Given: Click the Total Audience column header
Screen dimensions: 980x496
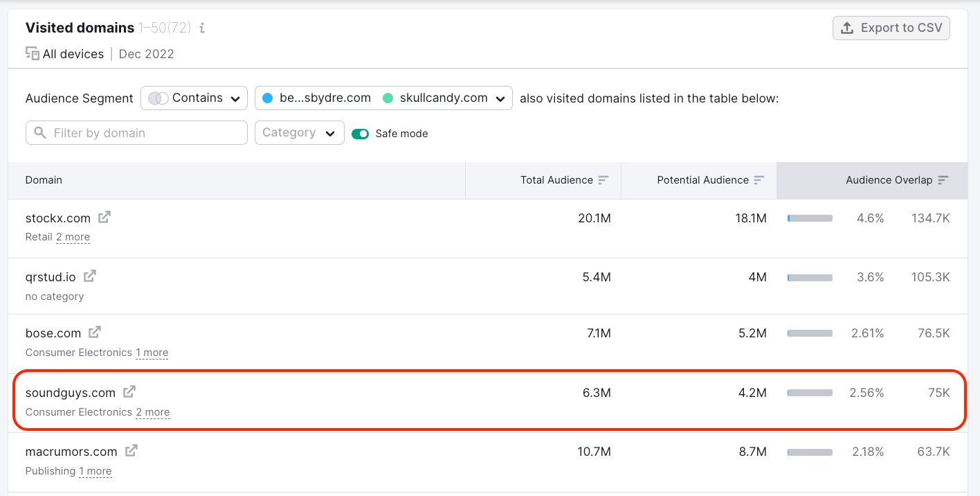Looking at the screenshot, I should coord(543,180).
